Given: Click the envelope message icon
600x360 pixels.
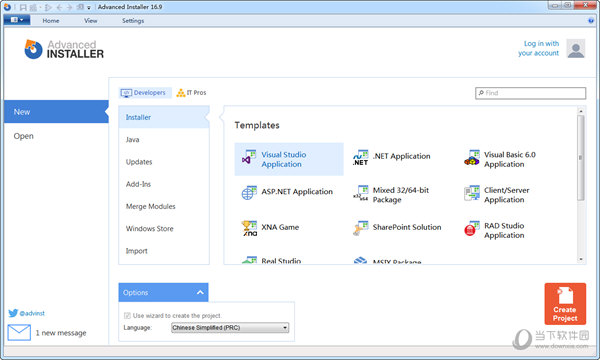Looking at the screenshot, I should click(19, 332).
